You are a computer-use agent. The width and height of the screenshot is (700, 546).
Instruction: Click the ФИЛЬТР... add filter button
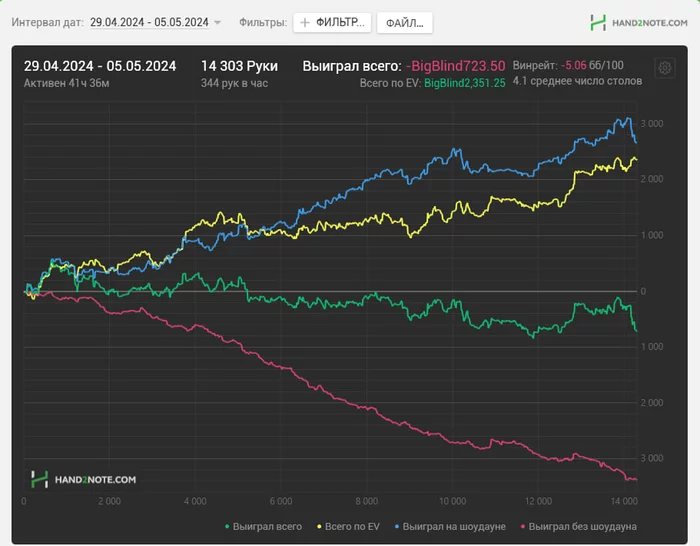[333, 22]
